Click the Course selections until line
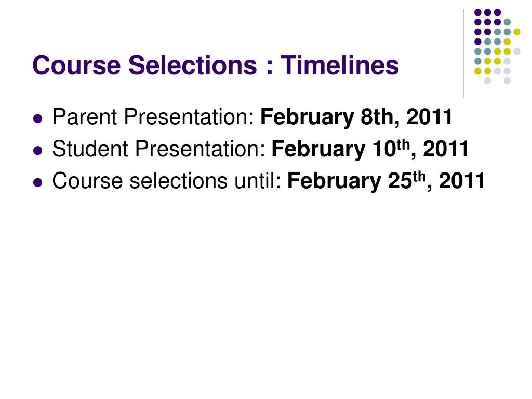This screenshot has width=532, height=399. (269, 180)
